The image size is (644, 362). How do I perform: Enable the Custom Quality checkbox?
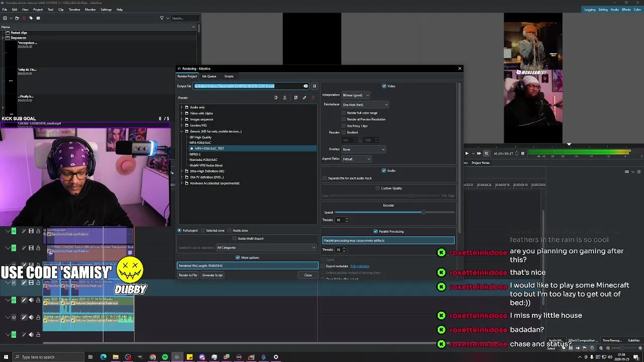pos(378,188)
